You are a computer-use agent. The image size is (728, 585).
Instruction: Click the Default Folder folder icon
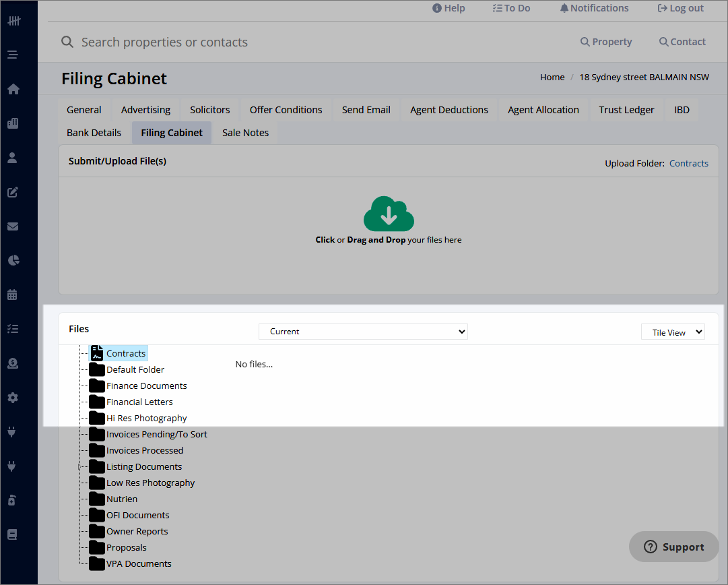coord(96,370)
